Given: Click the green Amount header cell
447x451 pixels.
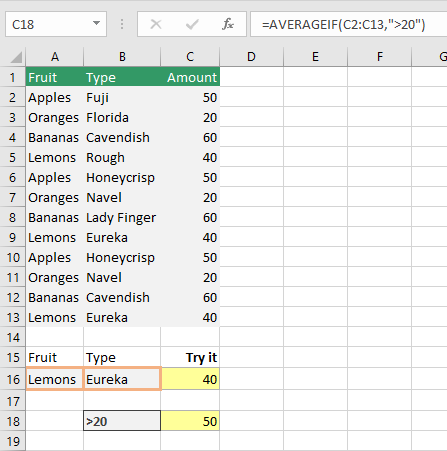Looking at the screenshot, I should [190, 77].
